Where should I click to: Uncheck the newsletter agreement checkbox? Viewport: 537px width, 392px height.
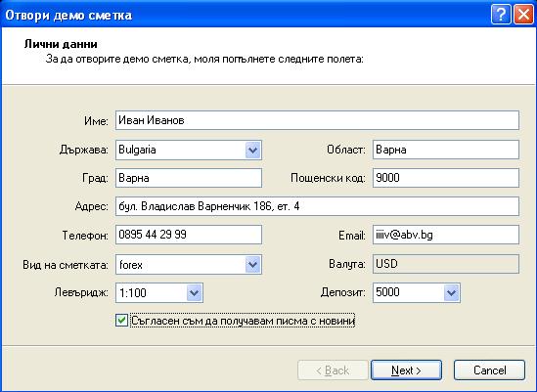[121, 321]
